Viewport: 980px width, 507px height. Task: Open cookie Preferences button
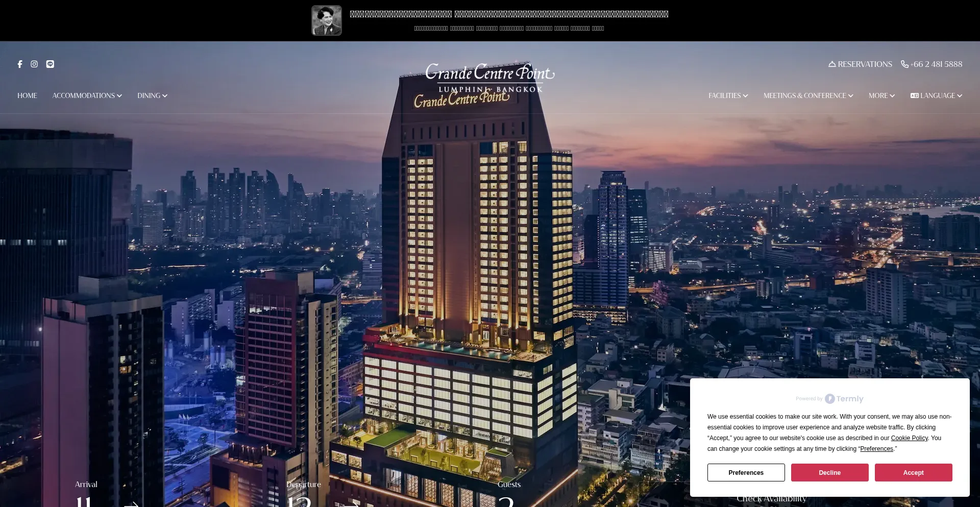coord(746,473)
